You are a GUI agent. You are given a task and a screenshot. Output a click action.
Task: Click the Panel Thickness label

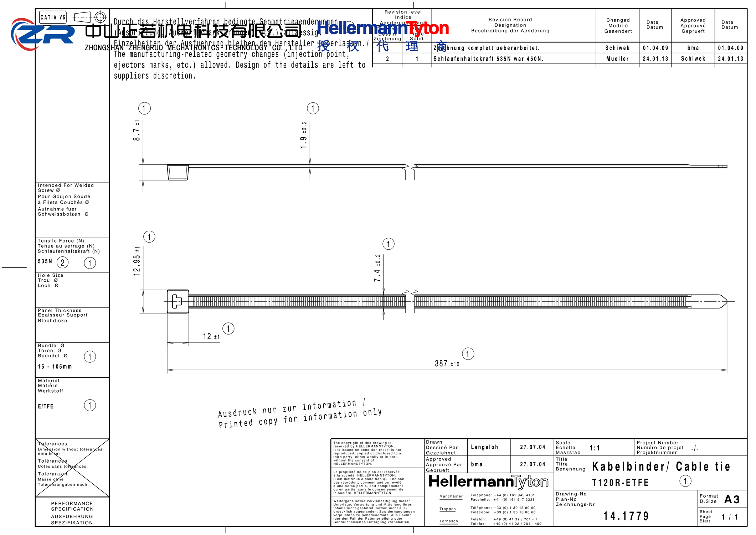click(60, 311)
